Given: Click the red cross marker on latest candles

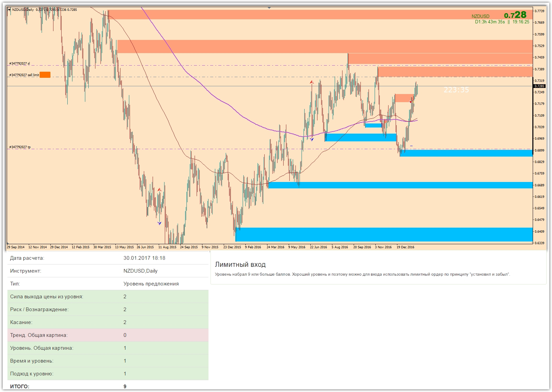Looking at the screenshot, I should tap(411, 102).
